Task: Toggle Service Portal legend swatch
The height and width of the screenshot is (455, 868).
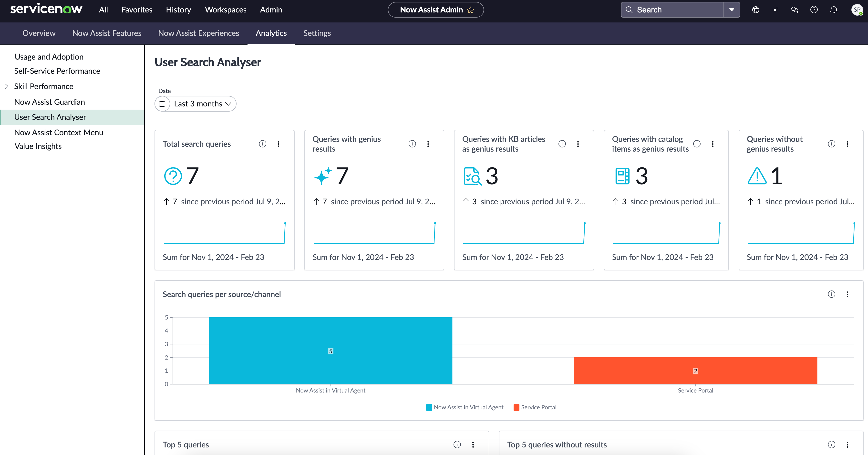Action: pos(516,407)
